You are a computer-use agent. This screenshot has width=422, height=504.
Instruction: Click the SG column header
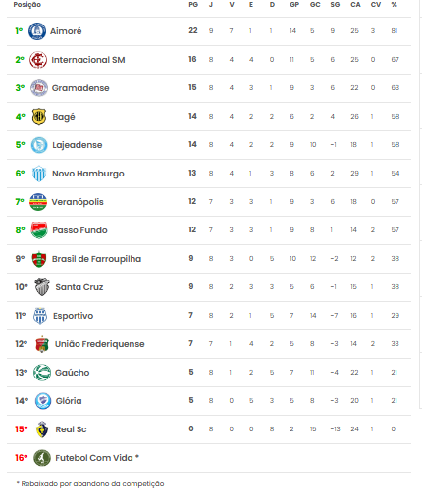(x=335, y=5)
